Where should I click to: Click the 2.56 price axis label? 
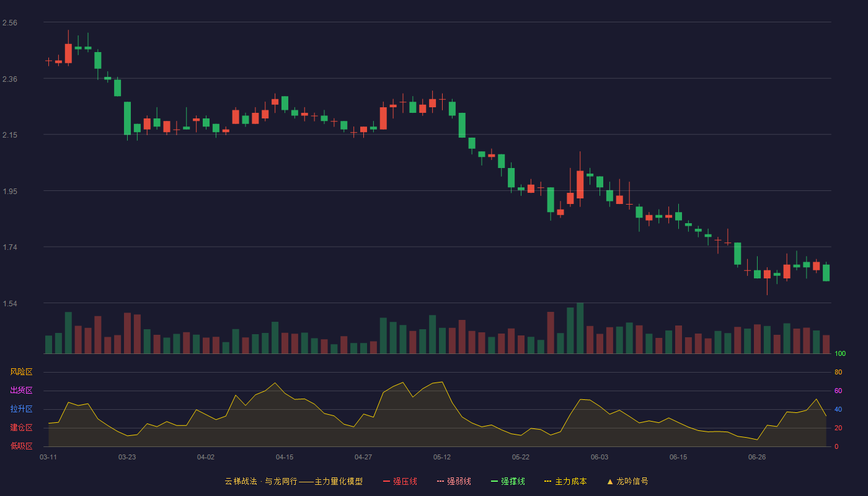(x=10, y=23)
